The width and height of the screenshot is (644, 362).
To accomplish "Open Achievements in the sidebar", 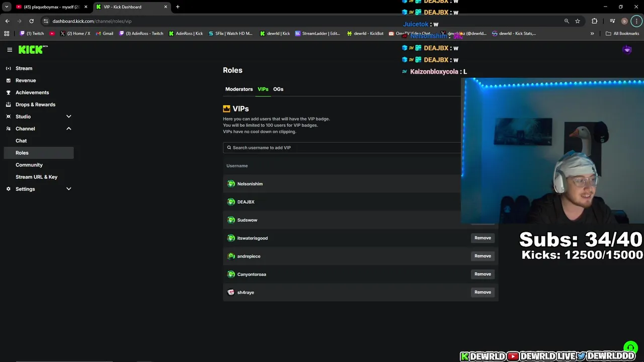I will tap(32, 93).
